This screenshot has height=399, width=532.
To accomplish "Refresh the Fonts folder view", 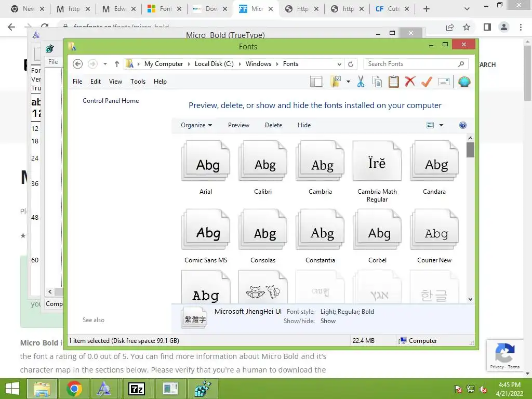I will click(351, 64).
